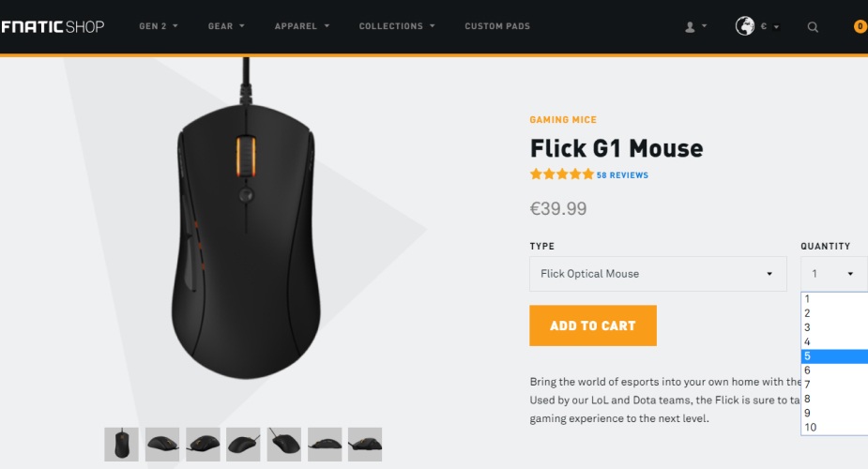868x469 pixels.
Task: Add the mouse to cart
Action: [593, 325]
